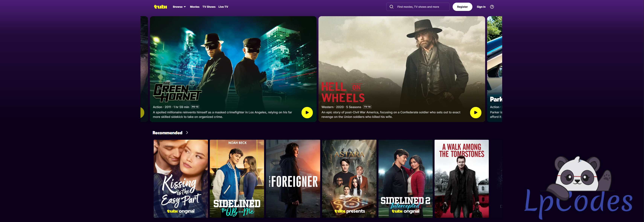
Task: Open the Browse dropdown menu
Action: pos(179,7)
